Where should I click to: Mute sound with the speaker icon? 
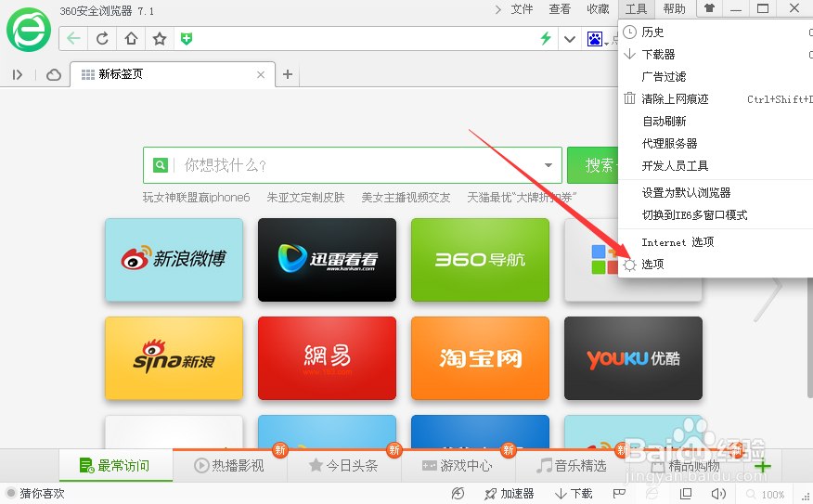[718, 494]
